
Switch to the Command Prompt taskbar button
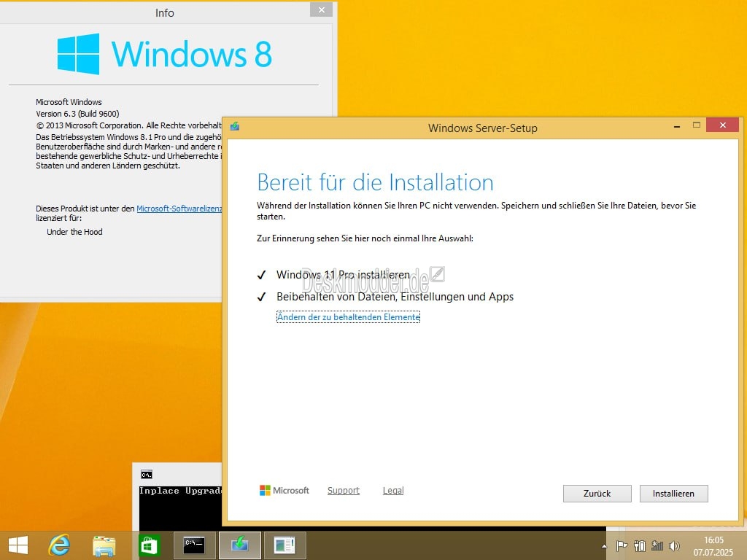(194, 545)
